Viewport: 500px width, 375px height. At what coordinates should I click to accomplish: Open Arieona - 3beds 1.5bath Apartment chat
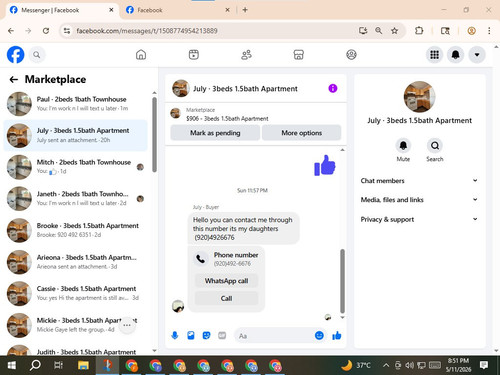(x=76, y=262)
